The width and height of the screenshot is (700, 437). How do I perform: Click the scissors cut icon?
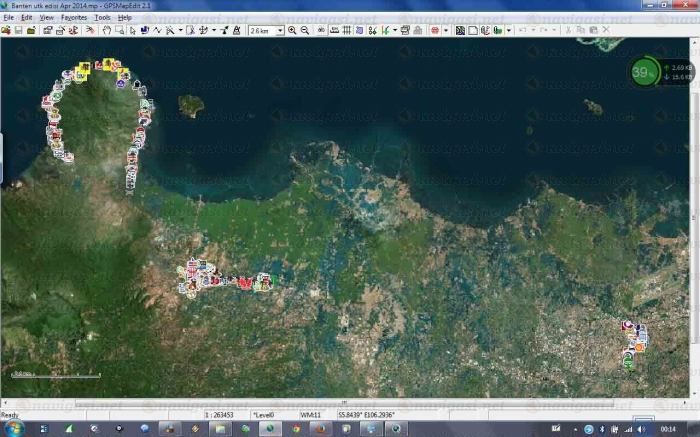pyautogui.click(x=567, y=30)
